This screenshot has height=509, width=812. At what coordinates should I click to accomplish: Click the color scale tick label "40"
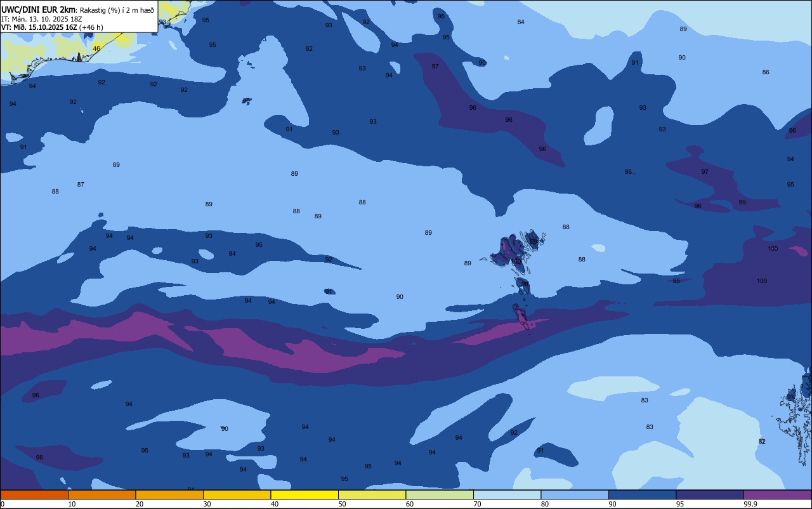(x=275, y=504)
